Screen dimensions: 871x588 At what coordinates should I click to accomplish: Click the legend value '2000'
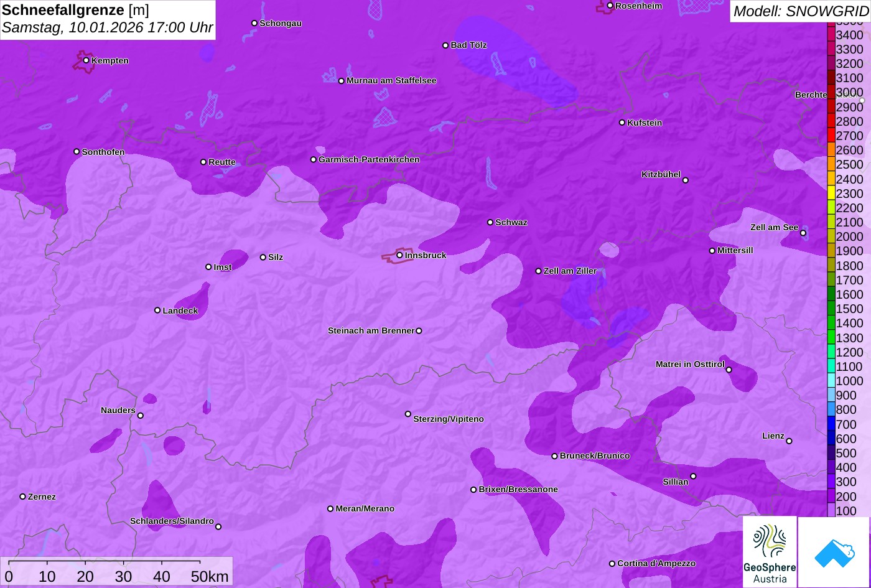click(850, 236)
